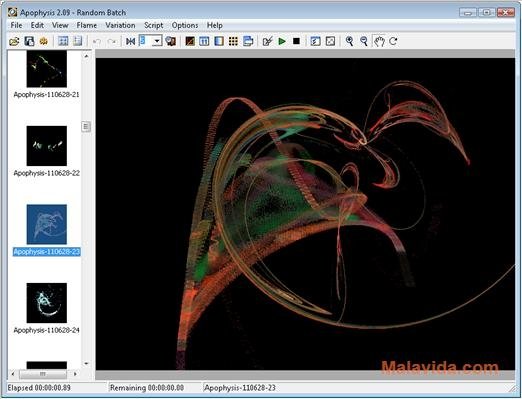Toggle large thumbnails view icon
This screenshot has width=522, height=399.
pos(63,41)
